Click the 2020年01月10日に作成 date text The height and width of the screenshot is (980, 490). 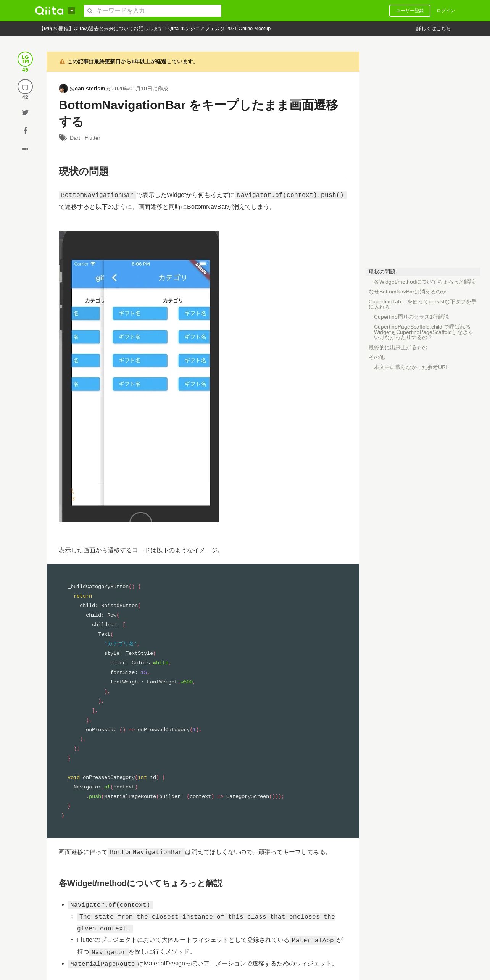[140, 89]
